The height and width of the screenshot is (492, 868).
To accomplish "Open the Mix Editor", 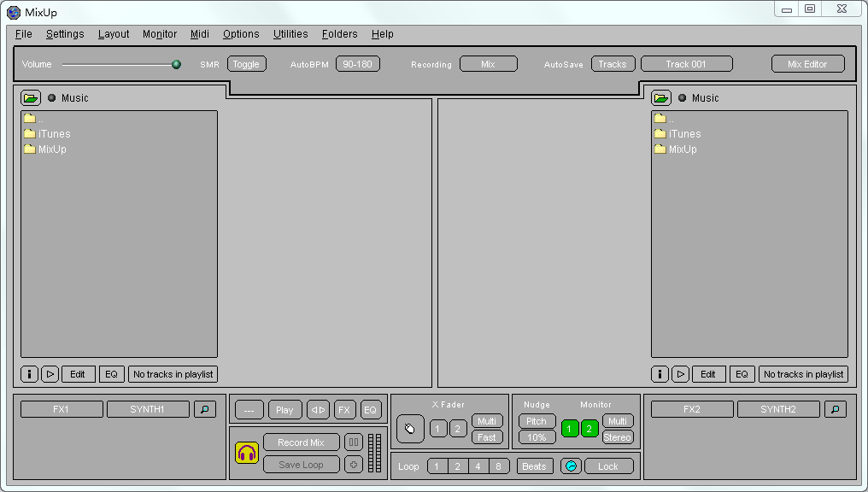I will (807, 64).
